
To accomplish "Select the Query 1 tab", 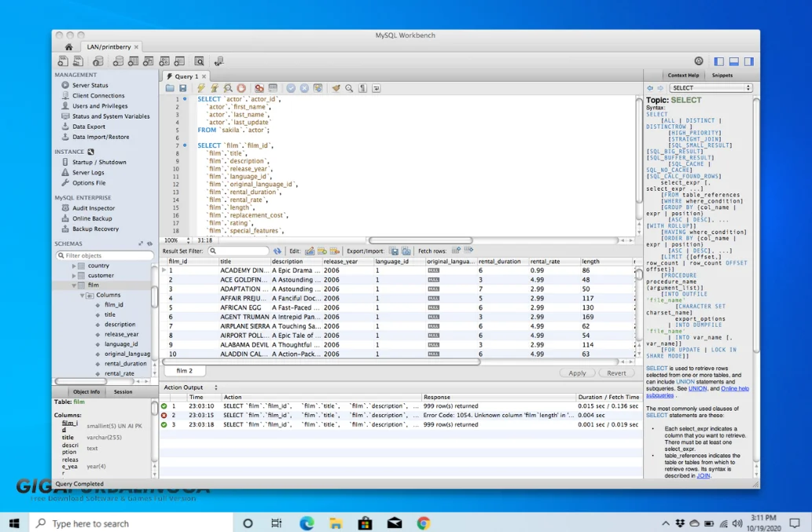I will click(186, 76).
